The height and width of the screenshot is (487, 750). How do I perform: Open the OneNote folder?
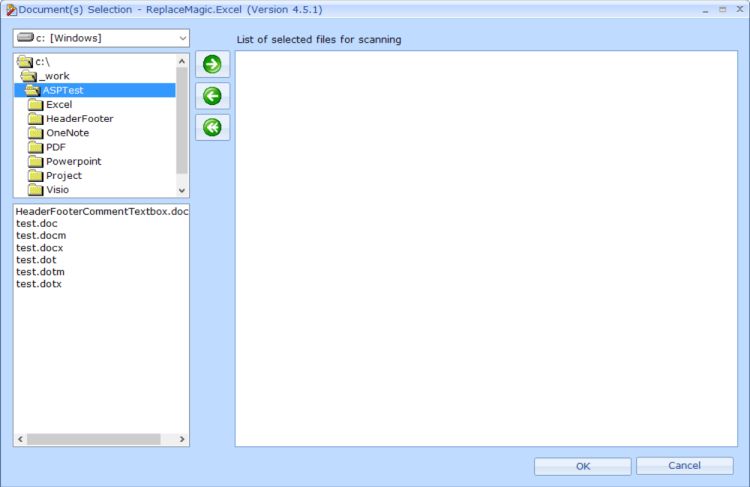tap(67, 133)
